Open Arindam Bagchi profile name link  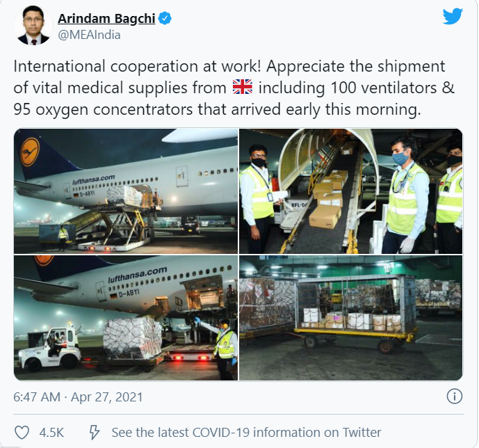(106, 19)
